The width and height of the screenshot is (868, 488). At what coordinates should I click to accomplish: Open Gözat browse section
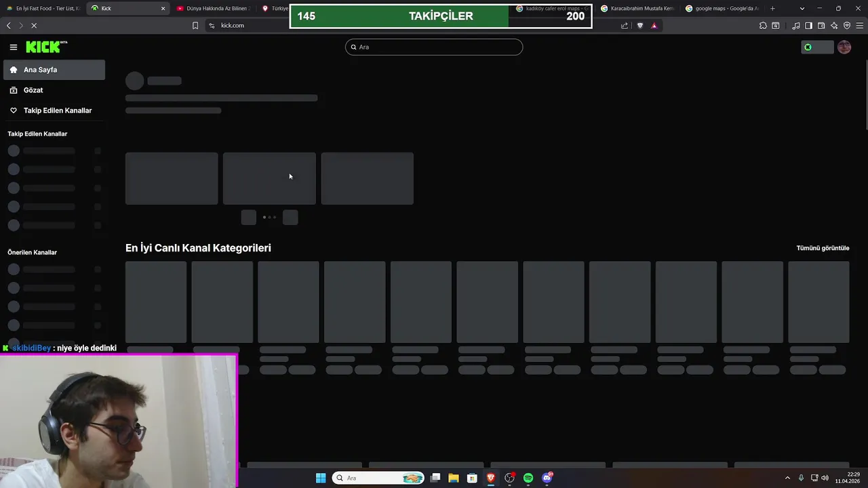tap(54, 90)
